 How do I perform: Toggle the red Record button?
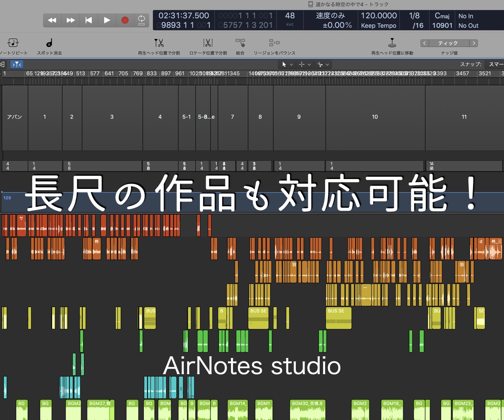[125, 20]
